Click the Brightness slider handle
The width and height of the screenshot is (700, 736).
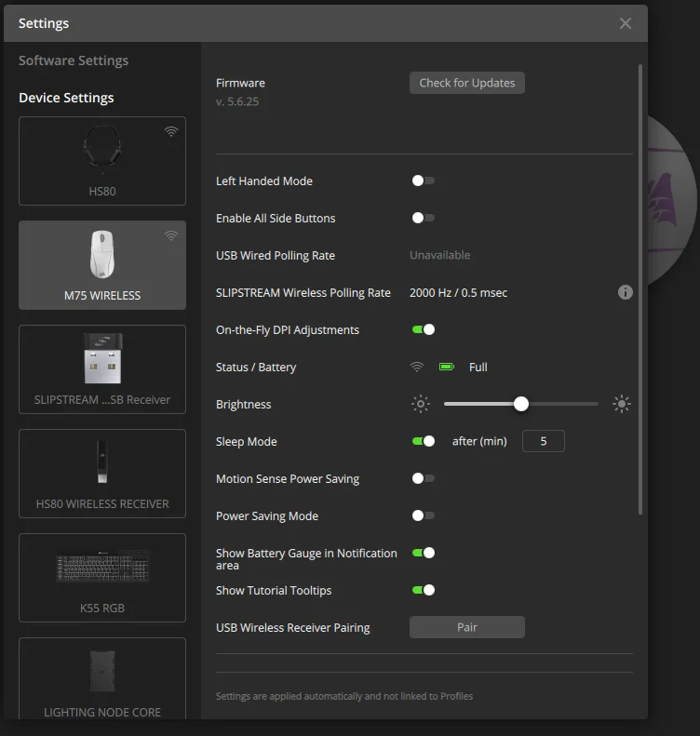[x=520, y=404]
